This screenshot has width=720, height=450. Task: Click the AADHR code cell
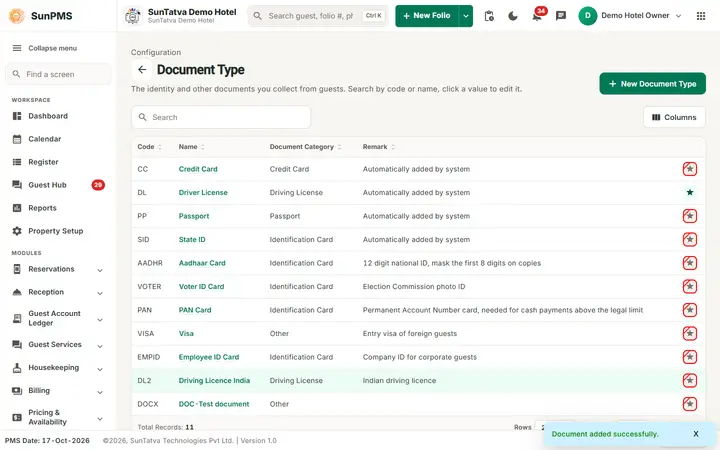[x=150, y=263]
